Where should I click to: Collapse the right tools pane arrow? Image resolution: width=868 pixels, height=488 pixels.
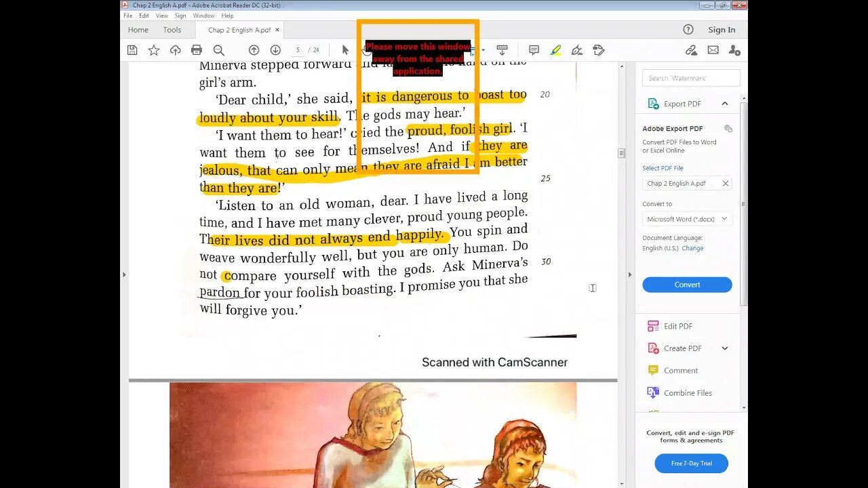coord(629,274)
